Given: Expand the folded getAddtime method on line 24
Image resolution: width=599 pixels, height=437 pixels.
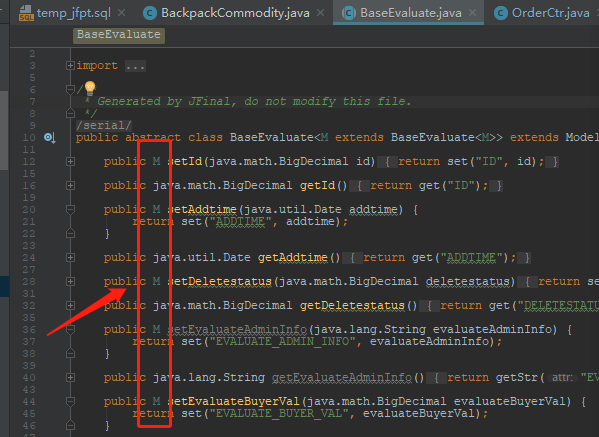Looking at the screenshot, I should point(70,257).
